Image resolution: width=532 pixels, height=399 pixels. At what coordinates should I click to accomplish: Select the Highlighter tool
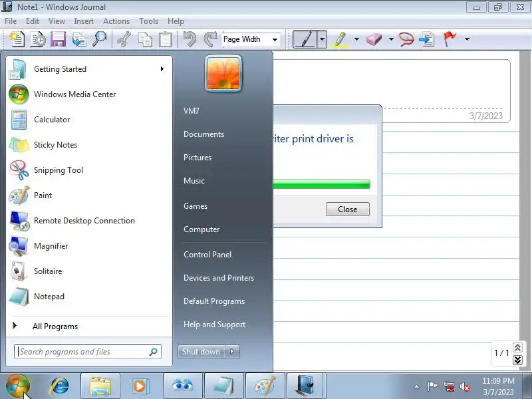point(340,39)
